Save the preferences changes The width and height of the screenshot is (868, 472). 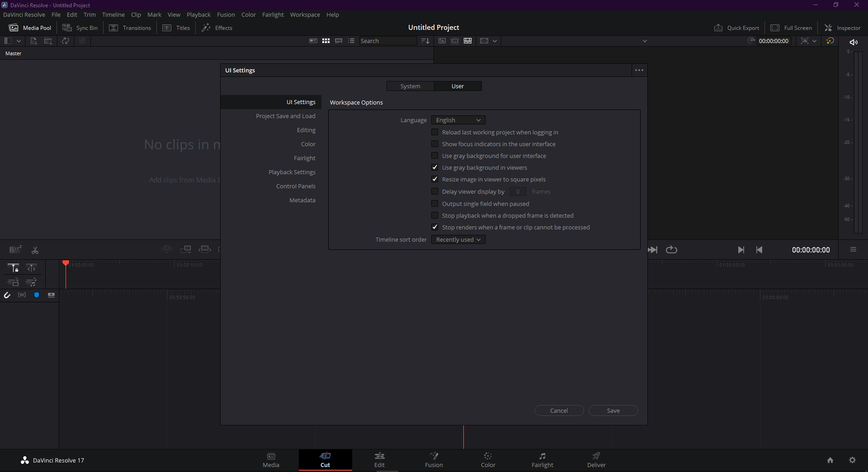[x=613, y=410]
